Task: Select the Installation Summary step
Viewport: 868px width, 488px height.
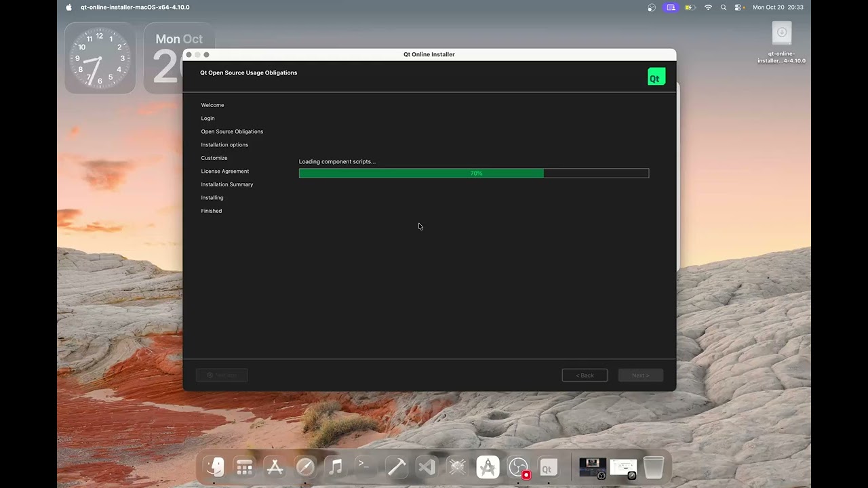Action: coord(227,184)
